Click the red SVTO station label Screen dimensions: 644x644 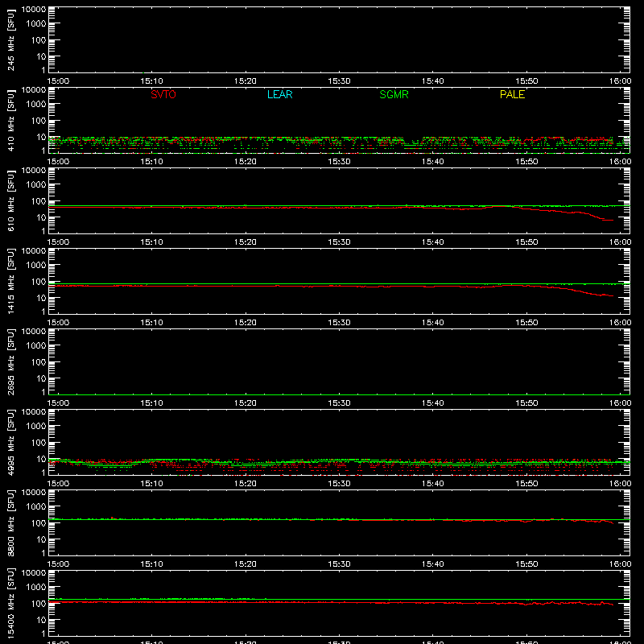click(x=163, y=94)
